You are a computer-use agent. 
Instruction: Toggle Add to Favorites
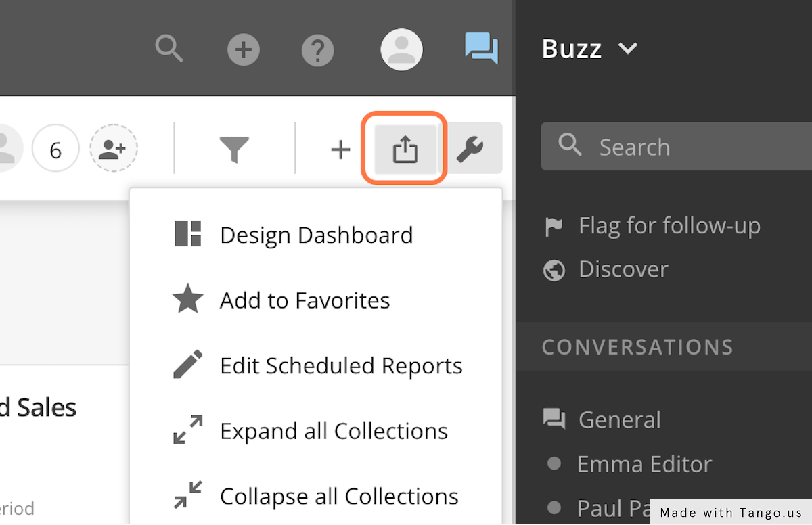(304, 300)
